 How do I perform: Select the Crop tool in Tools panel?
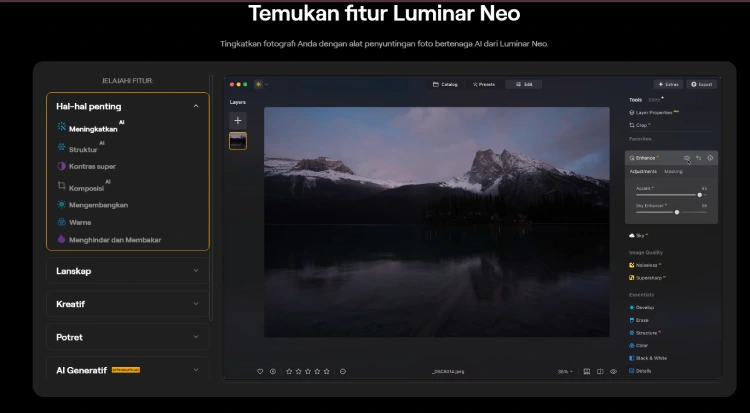coord(640,125)
